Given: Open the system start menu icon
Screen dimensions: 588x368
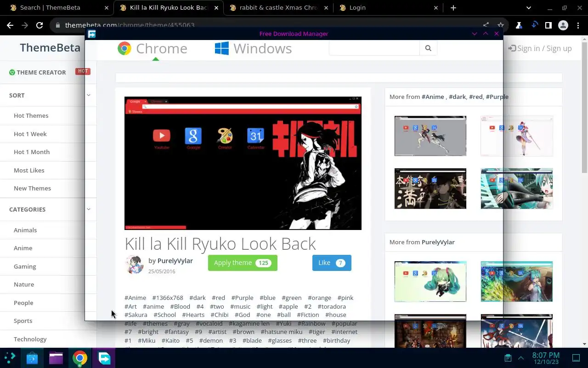Looking at the screenshot, I should [10, 358].
